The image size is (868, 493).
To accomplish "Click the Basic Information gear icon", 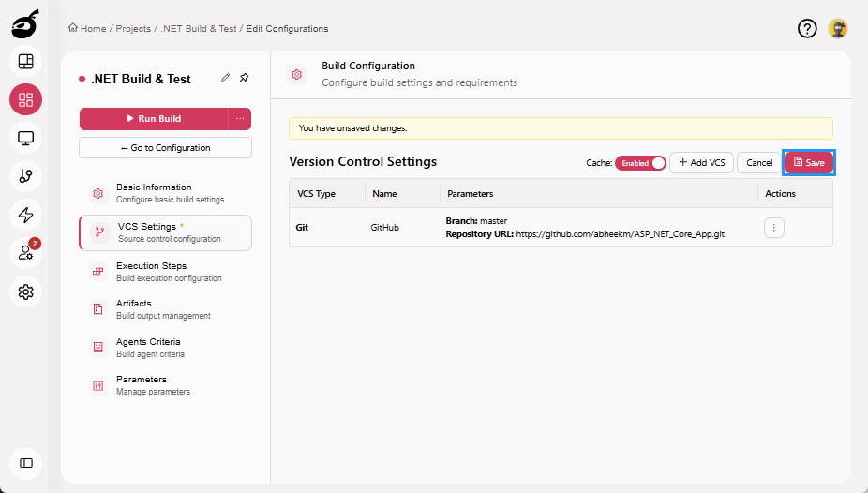I will coord(98,193).
